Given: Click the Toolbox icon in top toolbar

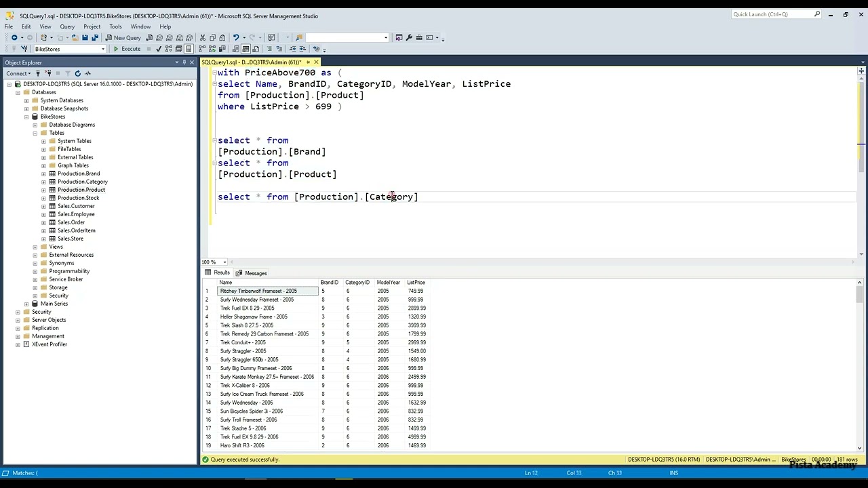Looking at the screenshot, I should click(419, 37).
